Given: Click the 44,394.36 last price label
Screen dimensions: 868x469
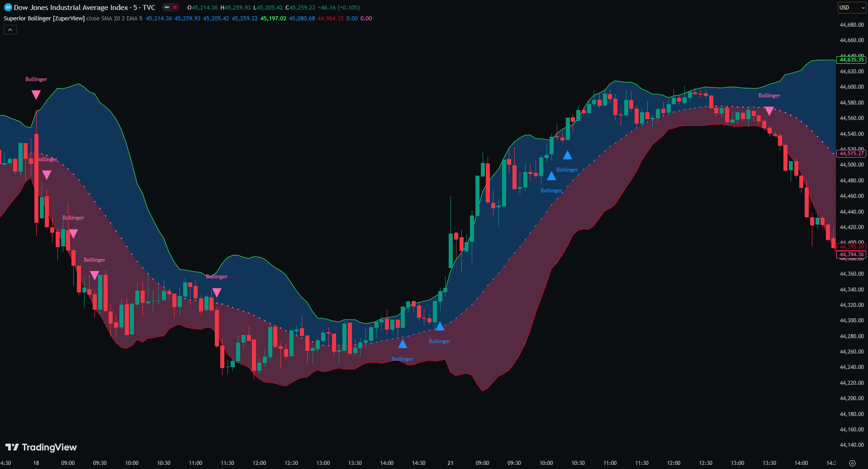Looking at the screenshot, I should coord(851,254).
